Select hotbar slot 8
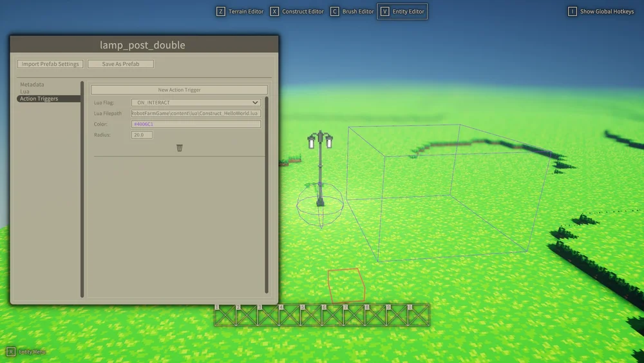The width and height of the screenshot is (644, 363). pos(375,315)
